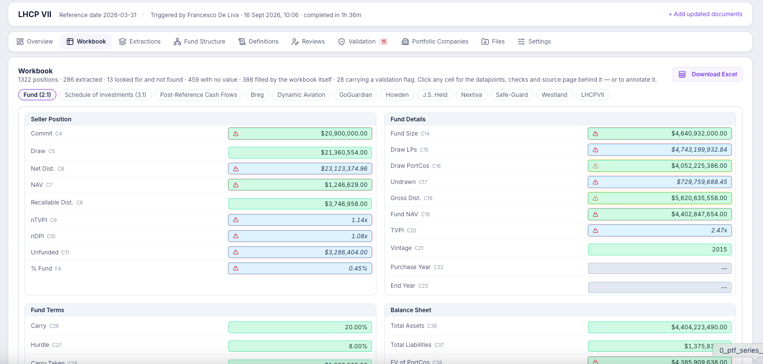Open the Dynamic Aviation sheet chip
This screenshot has width=763, height=364.
pyautogui.click(x=301, y=95)
